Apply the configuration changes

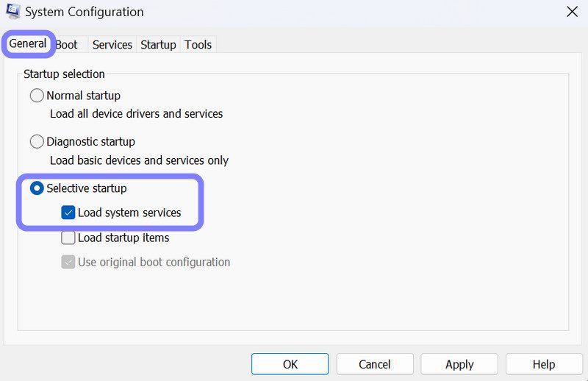459,364
